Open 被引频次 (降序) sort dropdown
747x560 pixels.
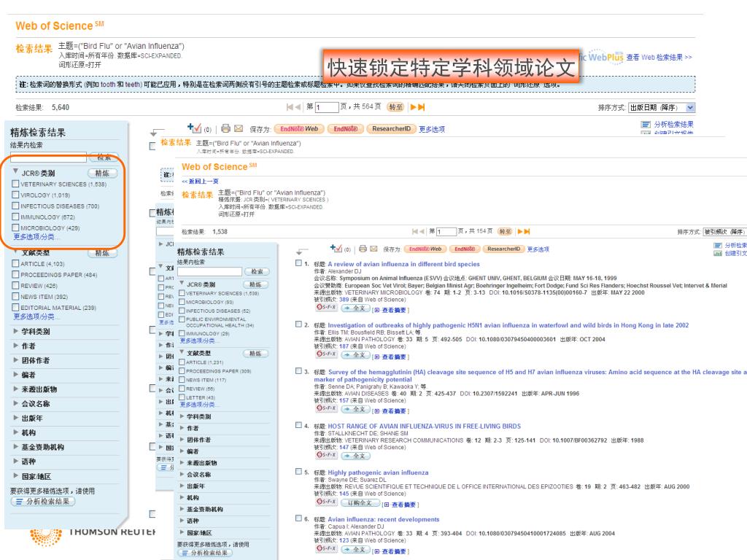(x=725, y=231)
